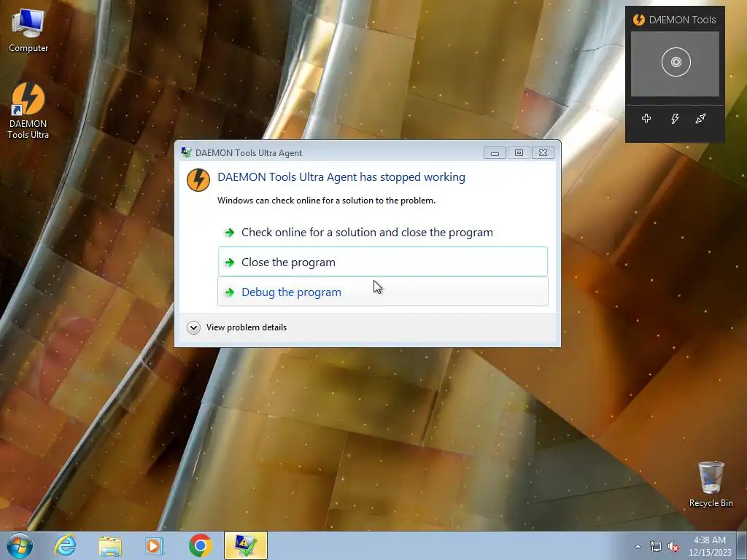Screen dimensions: 747x560
Task: Click the 'DAEMON Tools' gadget title text
Action: click(682, 20)
